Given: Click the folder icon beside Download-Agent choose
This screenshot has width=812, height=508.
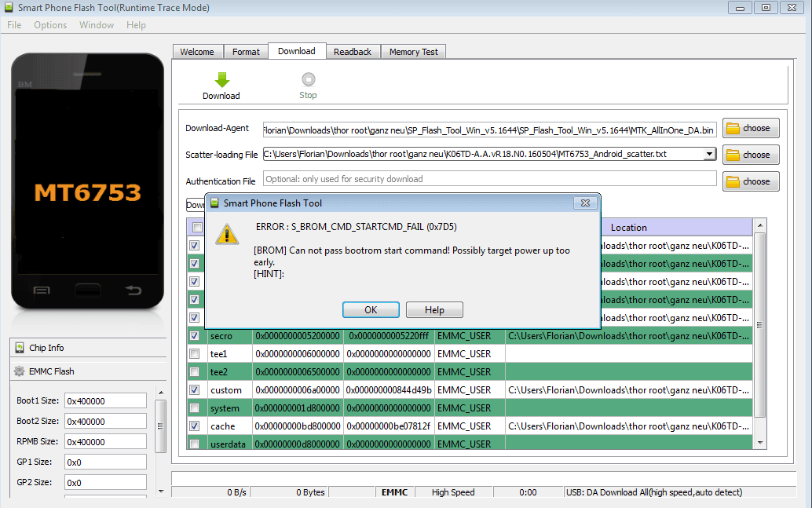Looking at the screenshot, I should point(733,129).
